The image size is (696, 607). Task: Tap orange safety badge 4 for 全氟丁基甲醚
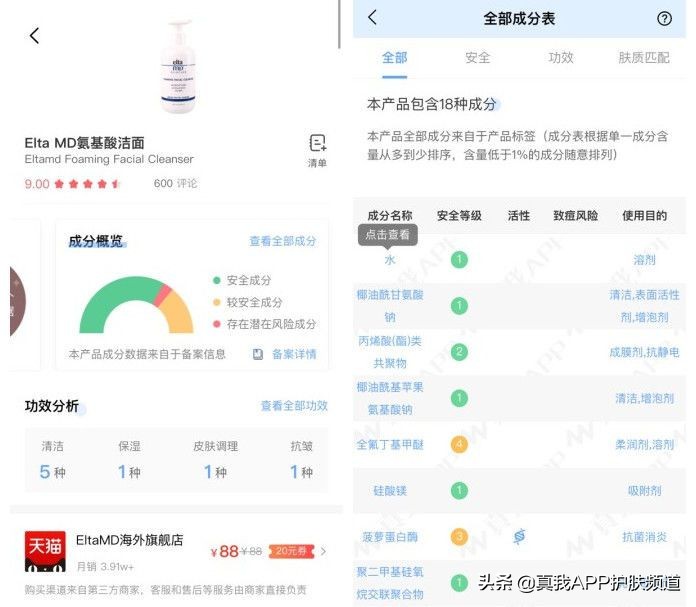point(459,444)
